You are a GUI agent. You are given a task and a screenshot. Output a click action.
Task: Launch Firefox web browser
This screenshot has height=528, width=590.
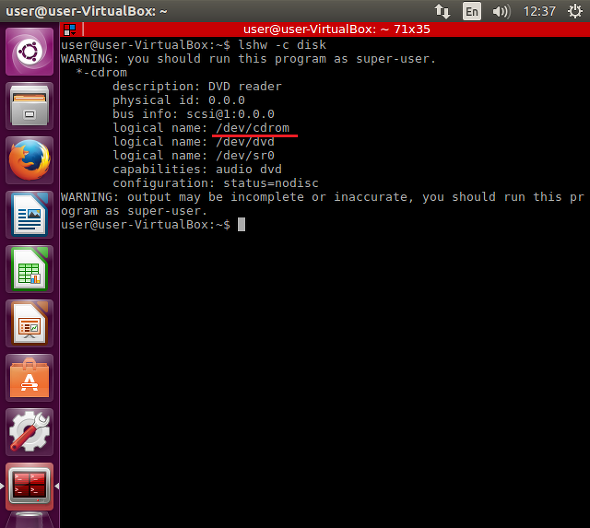[x=29, y=160]
